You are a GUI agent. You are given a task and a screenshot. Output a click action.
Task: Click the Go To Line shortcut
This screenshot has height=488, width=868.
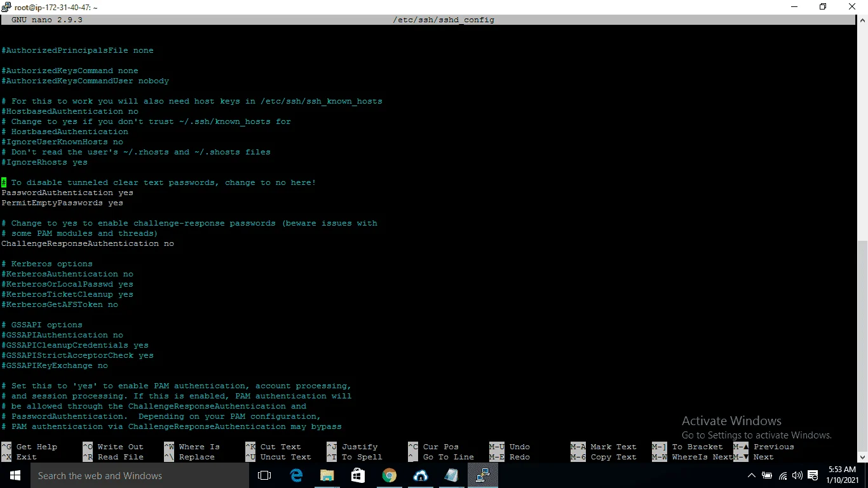click(x=441, y=457)
